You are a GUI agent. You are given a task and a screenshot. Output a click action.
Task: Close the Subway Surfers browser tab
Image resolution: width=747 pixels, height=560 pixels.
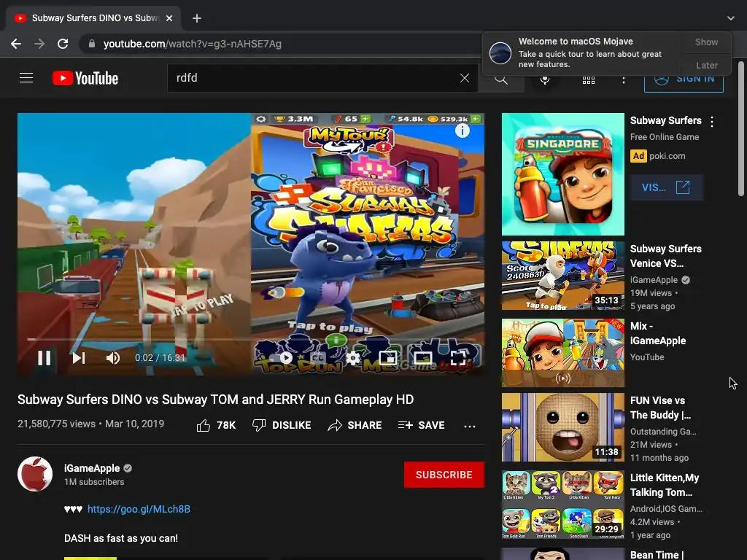point(169,18)
